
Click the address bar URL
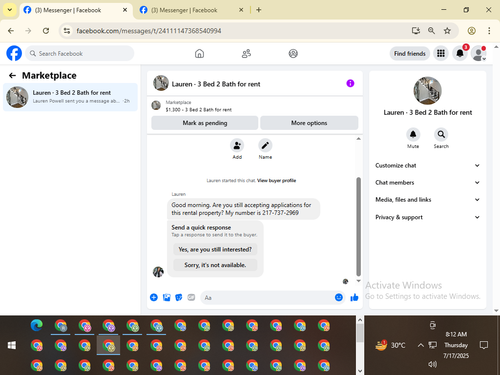pyautogui.click(x=149, y=31)
